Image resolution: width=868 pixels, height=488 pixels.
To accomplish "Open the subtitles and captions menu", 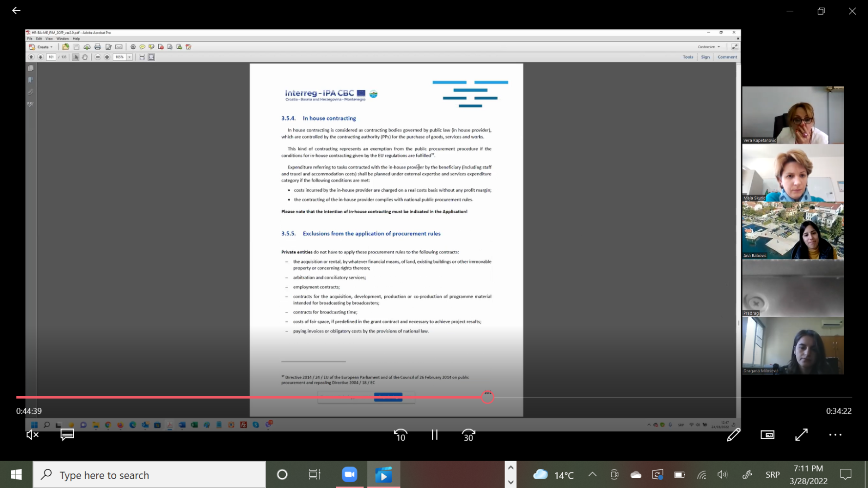I will (x=67, y=434).
